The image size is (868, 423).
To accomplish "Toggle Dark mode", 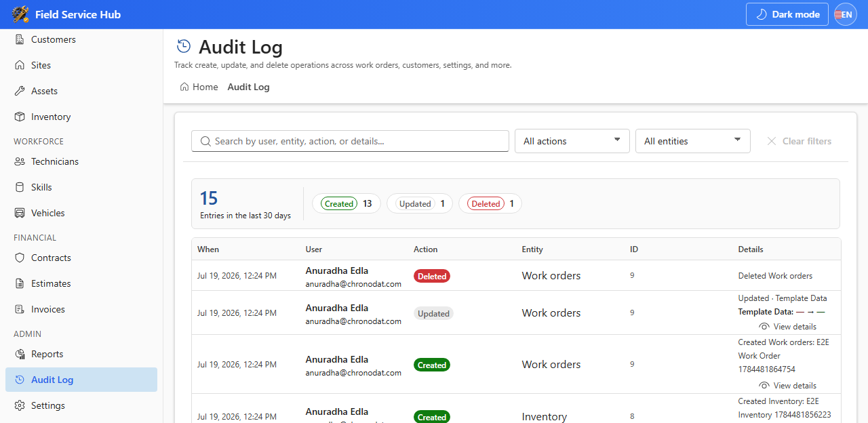I will 787,14.
